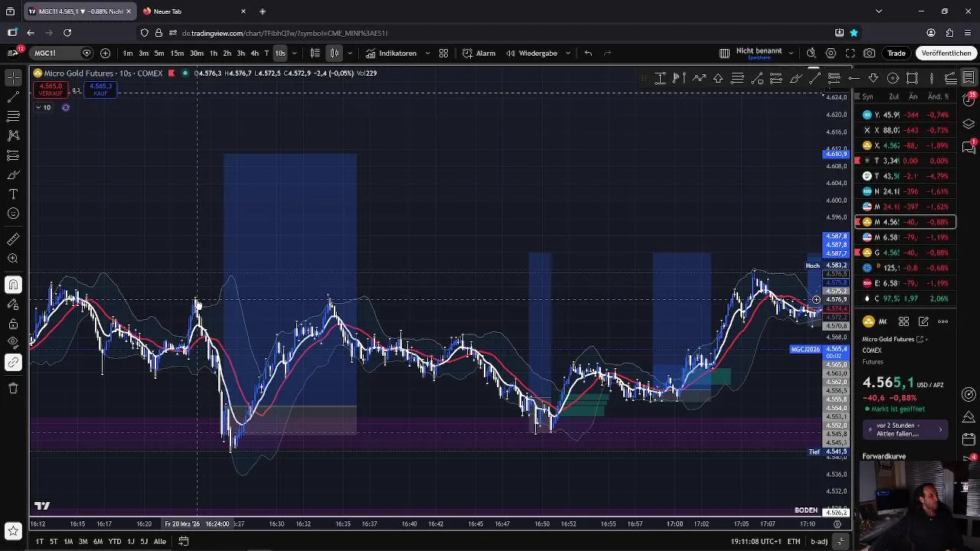Viewport: 980px width, 551px height.
Task: Open time axis settings gear
Action: (838, 524)
